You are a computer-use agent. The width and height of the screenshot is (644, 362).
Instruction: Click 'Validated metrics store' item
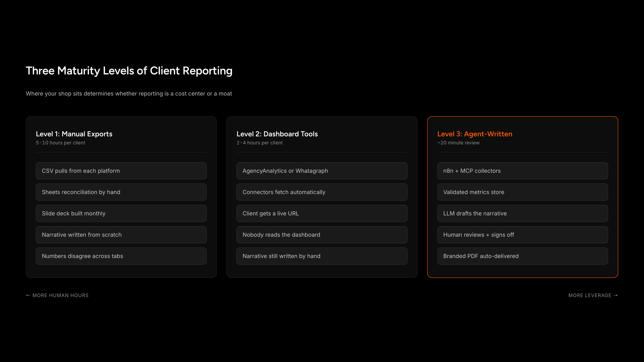522,192
